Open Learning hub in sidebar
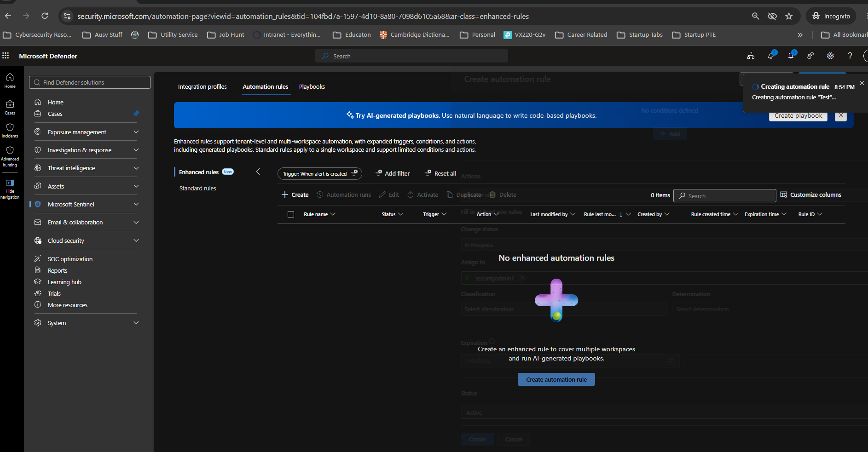868x452 pixels. coord(64,282)
